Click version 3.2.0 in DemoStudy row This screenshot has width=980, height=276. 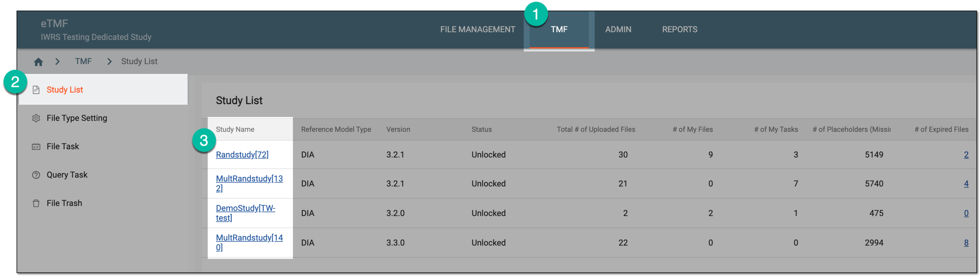(x=395, y=213)
